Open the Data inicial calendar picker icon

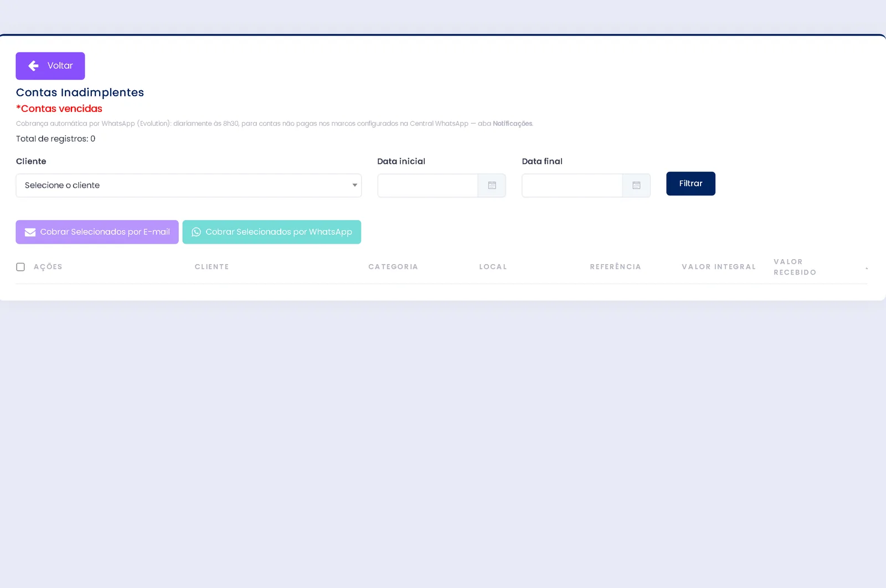(x=492, y=185)
